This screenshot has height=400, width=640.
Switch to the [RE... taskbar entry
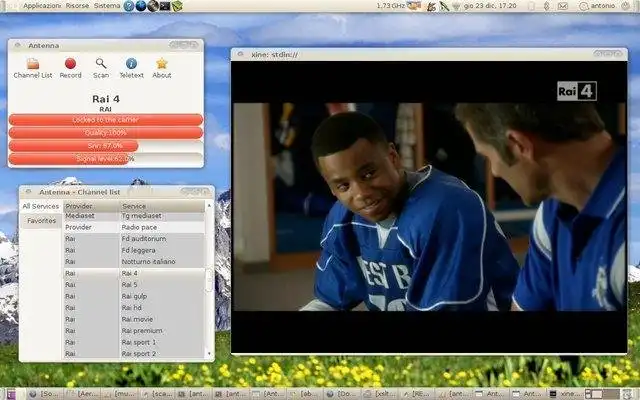416,394
